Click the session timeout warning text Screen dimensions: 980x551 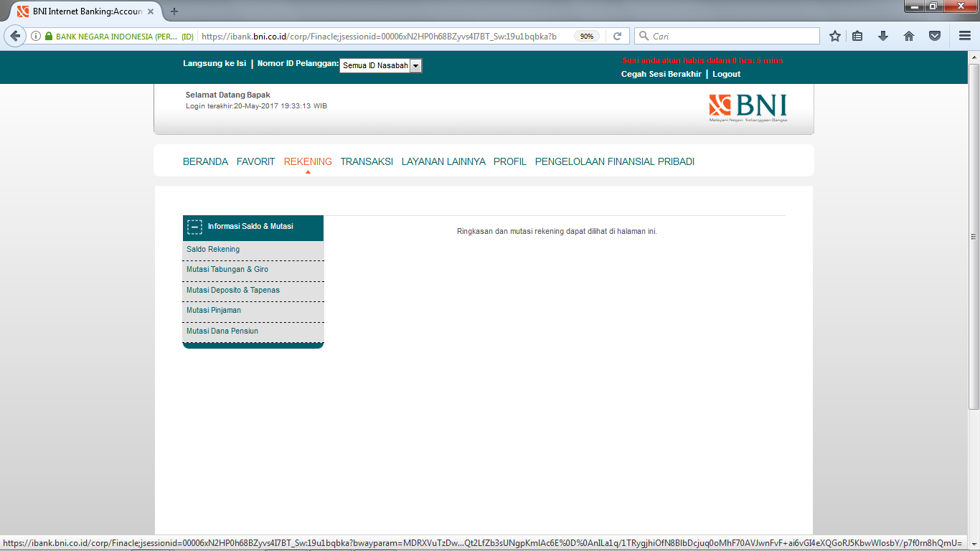tap(702, 60)
